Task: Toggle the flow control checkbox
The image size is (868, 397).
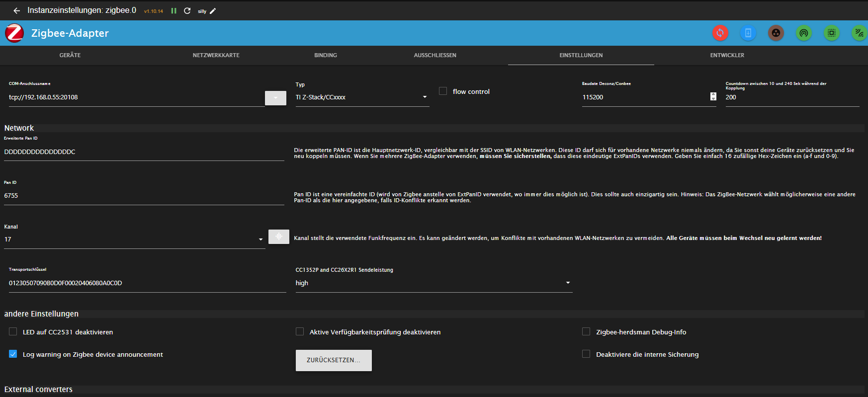Action: [x=443, y=91]
